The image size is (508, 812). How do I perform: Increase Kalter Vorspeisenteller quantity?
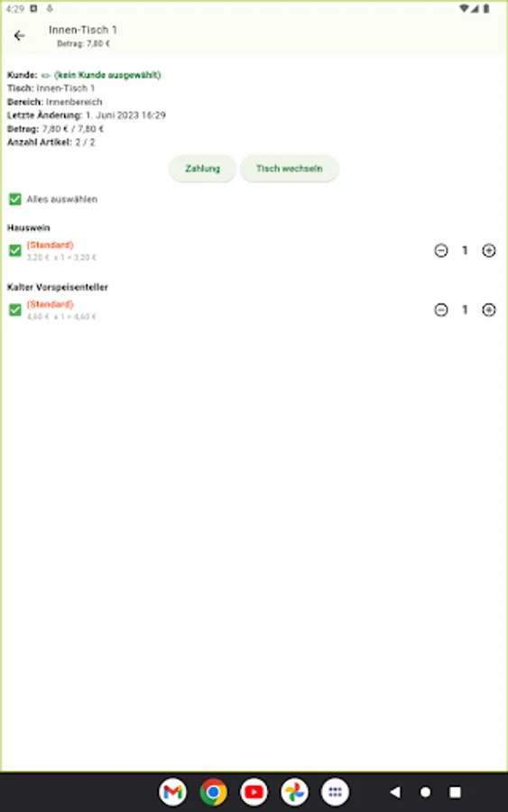[489, 309]
